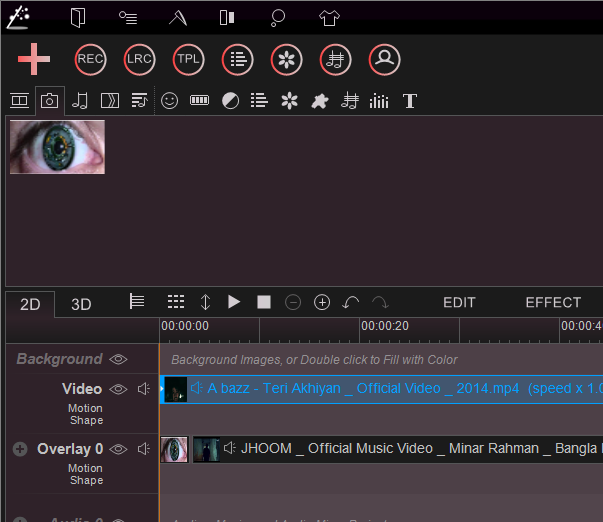
Task: Click the align-lines timeline icon
Action: pyautogui.click(x=137, y=301)
